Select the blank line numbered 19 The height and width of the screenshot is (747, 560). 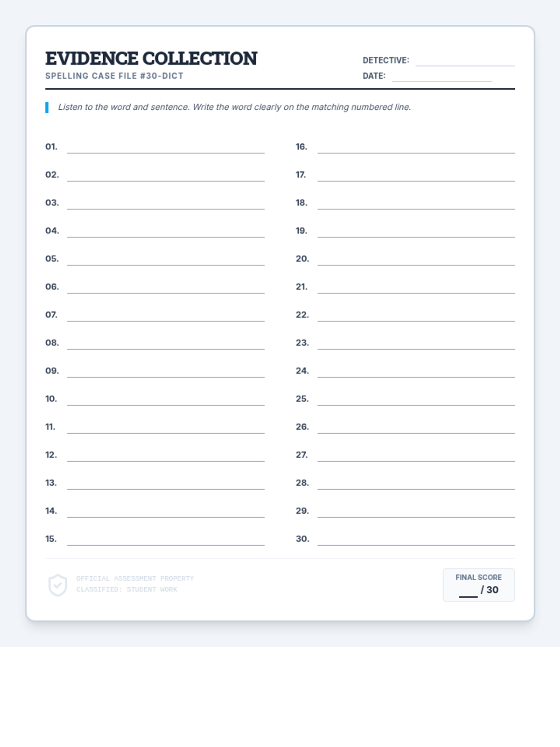pyautogui.click(x=416, y=233)
